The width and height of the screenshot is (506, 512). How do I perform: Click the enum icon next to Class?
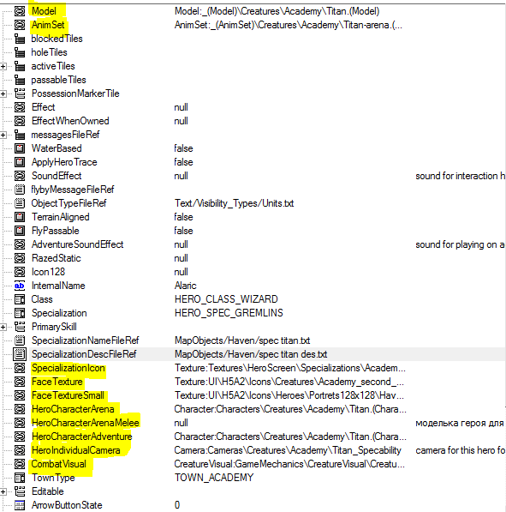(x=20, y=299)
